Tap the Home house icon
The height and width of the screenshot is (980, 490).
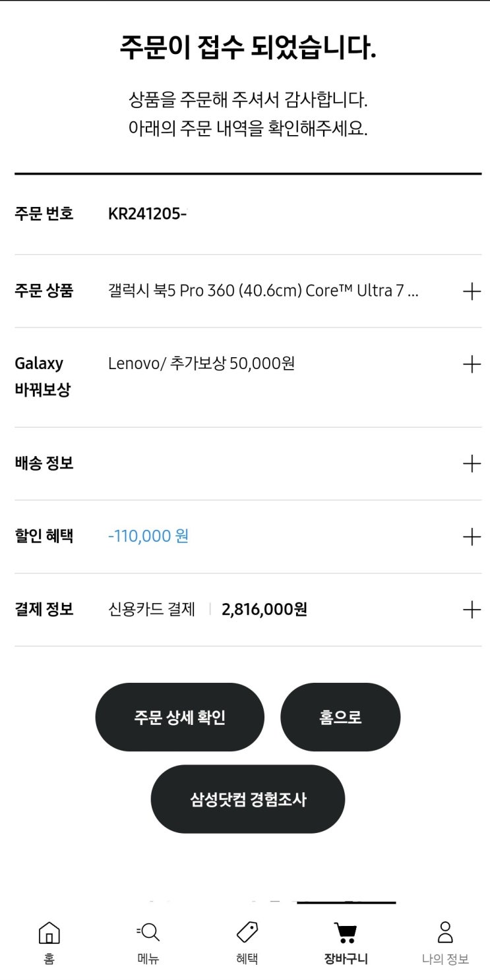(x=49, y=933)
